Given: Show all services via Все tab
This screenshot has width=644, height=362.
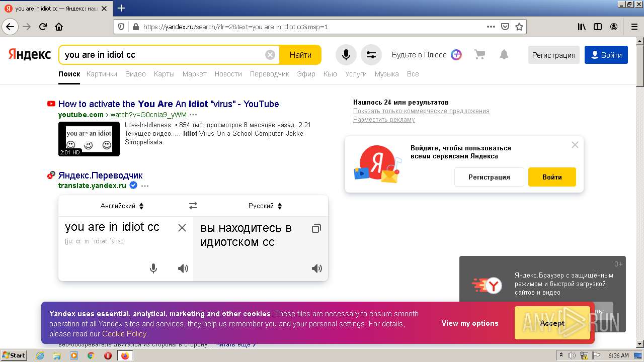Looking at the screenshot, I should click(413, 74).
